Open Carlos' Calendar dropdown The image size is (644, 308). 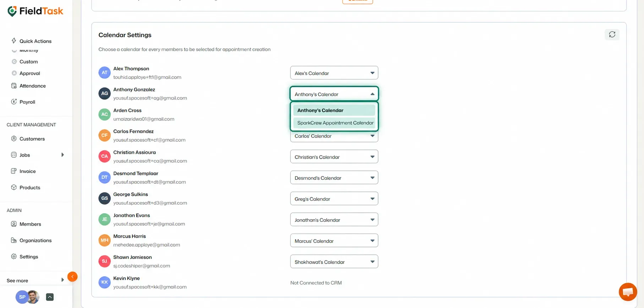334,136
